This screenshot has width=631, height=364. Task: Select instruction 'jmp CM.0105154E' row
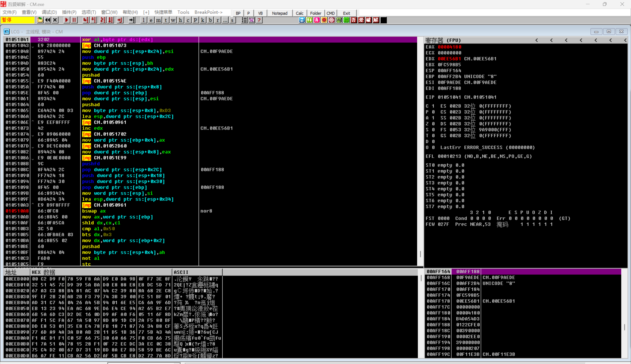click(210, 81)
